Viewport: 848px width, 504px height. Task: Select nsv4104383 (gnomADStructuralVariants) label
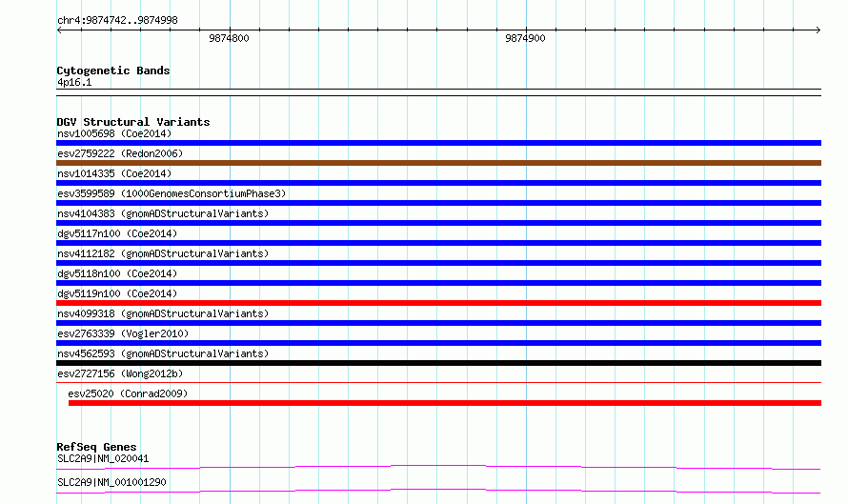(163, 213)
